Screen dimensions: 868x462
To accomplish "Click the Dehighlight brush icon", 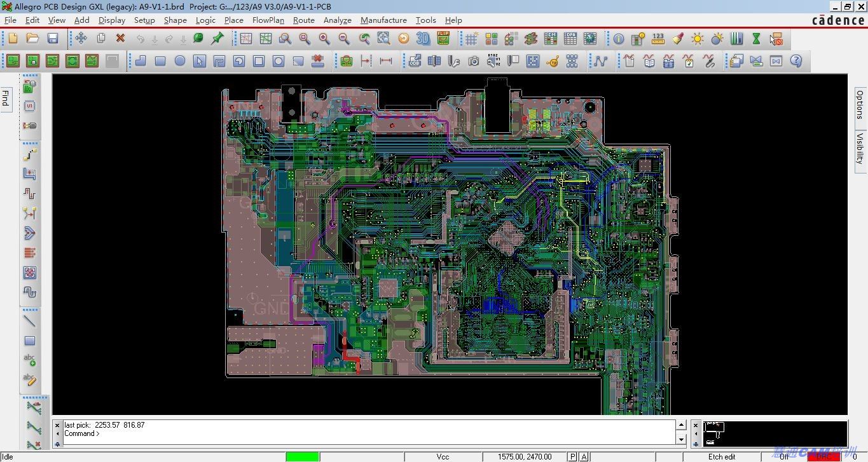I will [x=678, y=39].
